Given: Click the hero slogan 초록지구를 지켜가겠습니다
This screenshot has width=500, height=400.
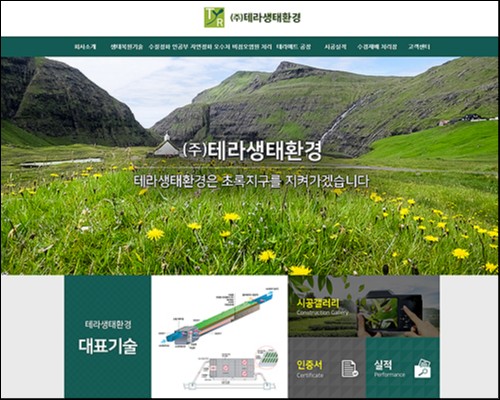Looking at the screenshot, I should (252, 181).
